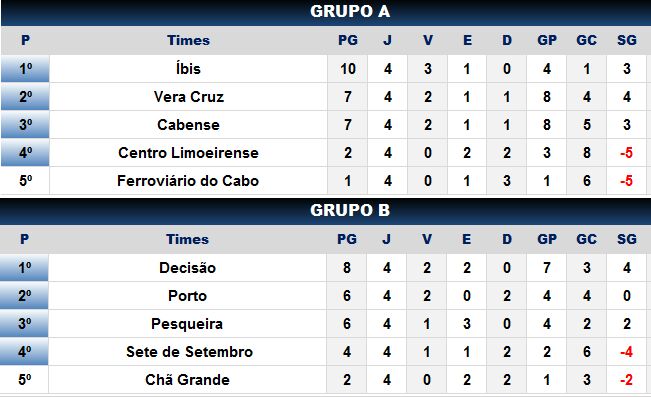Viewport: 651px width, 397px height.
Task: Select the Íbis team name
Action: (188, 69)
